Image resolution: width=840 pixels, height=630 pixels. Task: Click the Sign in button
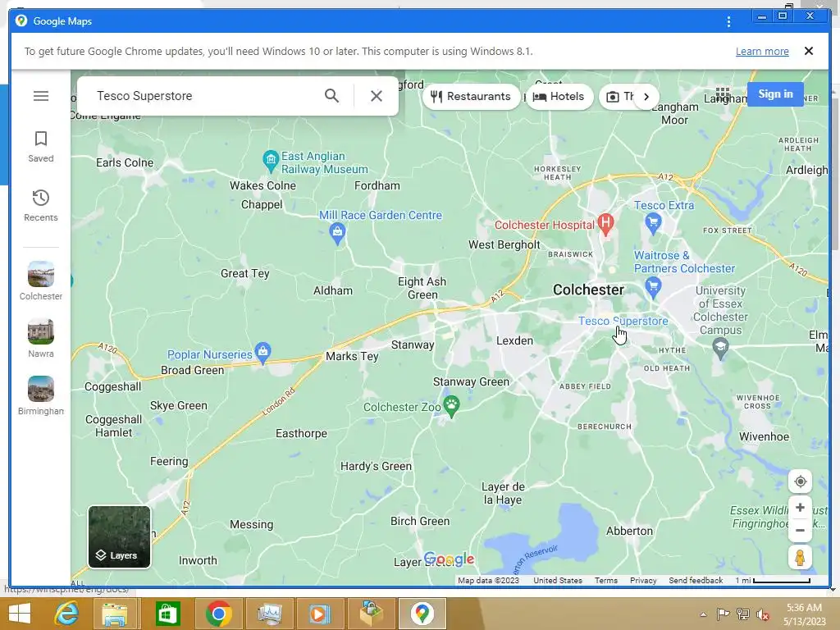pyautogui.click(x=775, y=94)
